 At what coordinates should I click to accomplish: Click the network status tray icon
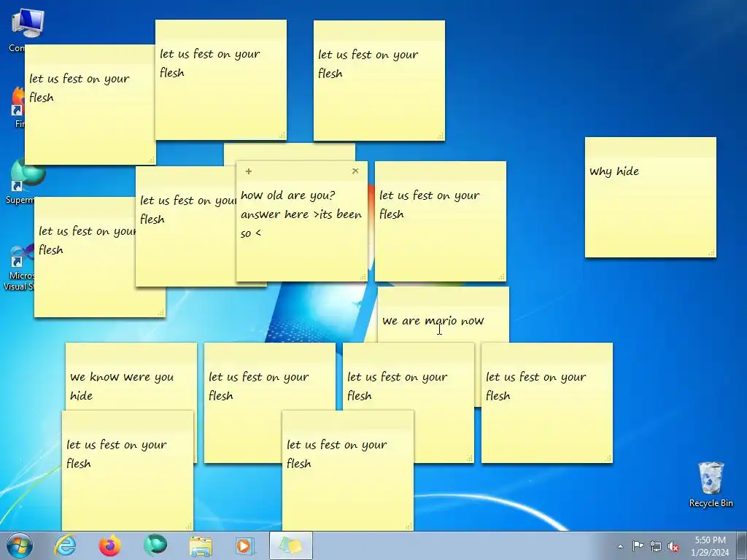pos(656,546)
